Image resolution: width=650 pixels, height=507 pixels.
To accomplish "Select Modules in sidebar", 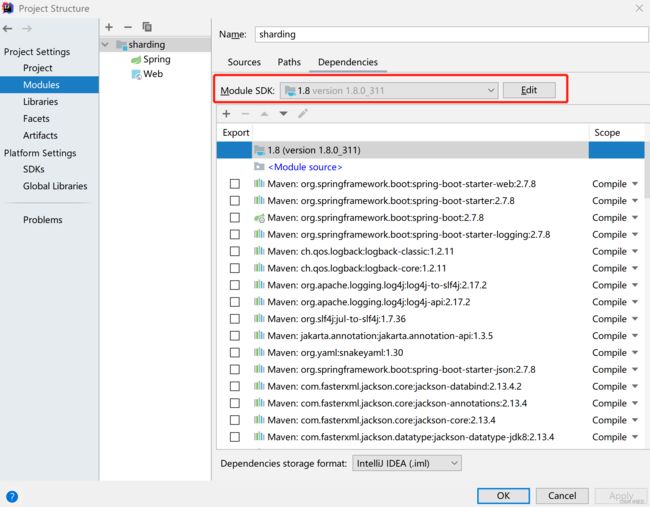I will [49, 85].
